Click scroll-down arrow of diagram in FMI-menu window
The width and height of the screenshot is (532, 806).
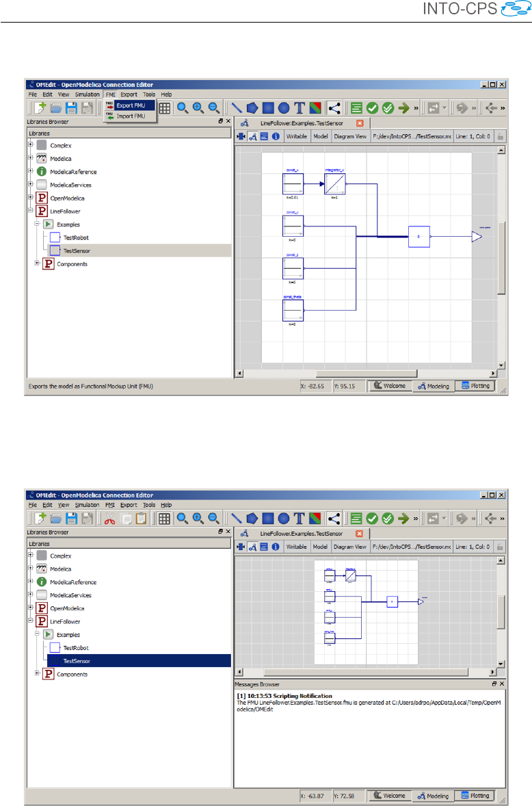coord(501,365)
